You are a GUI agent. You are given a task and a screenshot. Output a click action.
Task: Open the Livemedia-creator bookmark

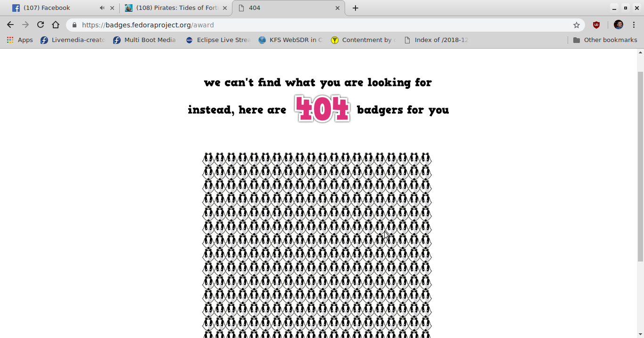pyautogui.click(x=73, y=40)
